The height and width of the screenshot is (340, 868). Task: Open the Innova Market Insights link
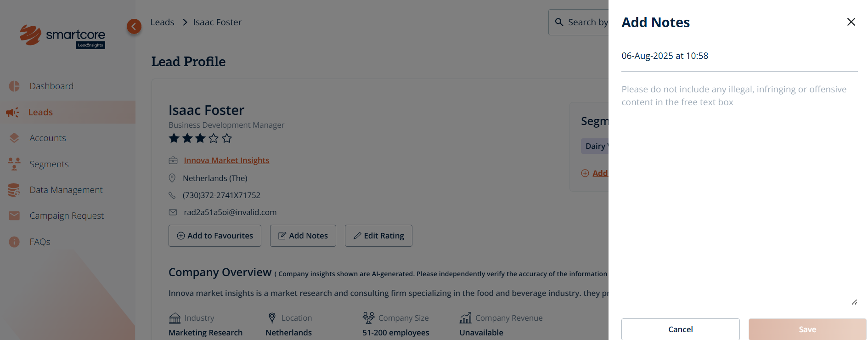coord(226,160)
